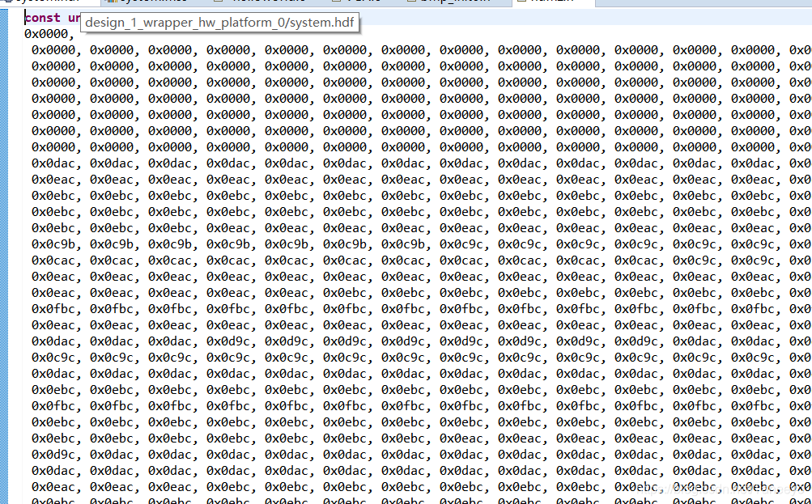
Task: Click the first 0x0d9c in the row starting 0x0dac
Action: [228, 341]
